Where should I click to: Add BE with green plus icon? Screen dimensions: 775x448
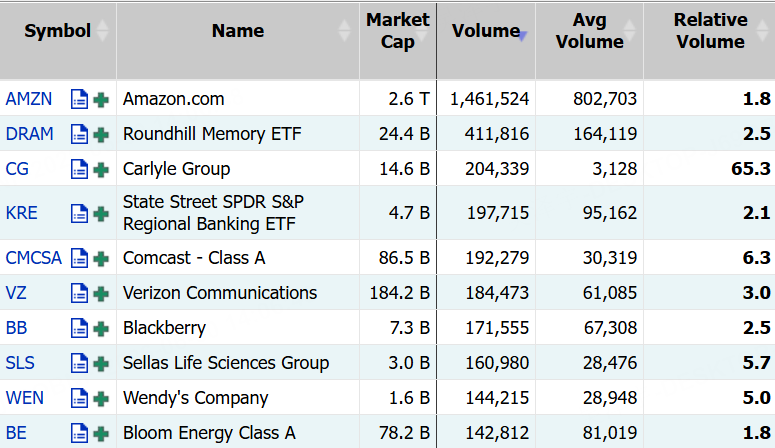(x=101, y=434)
